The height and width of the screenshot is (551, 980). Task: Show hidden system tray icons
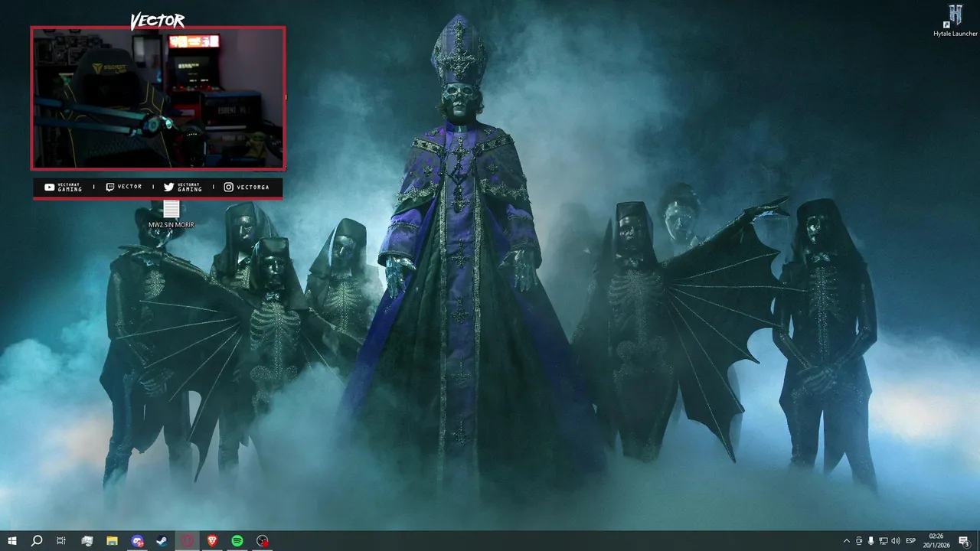pyautogui.click(x=846, y=541)
